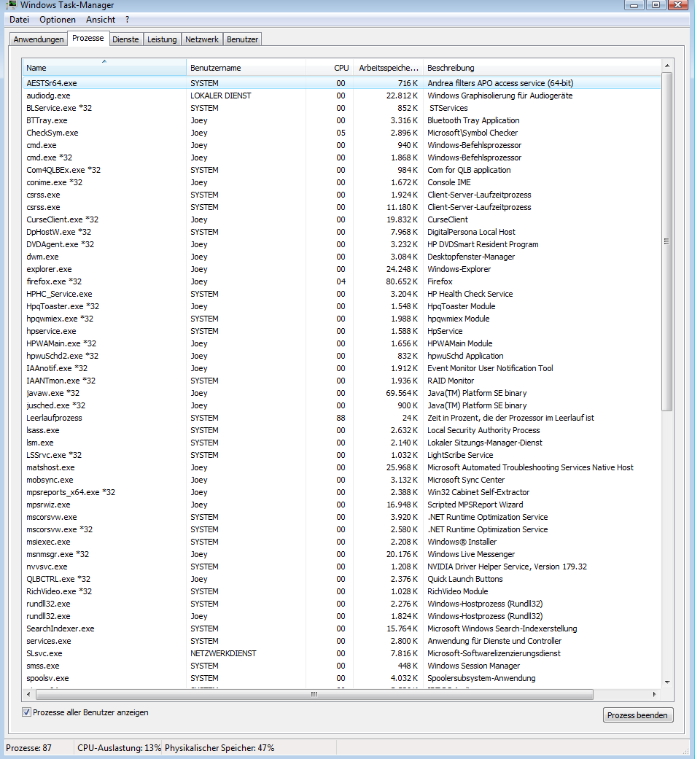Select the IAAnotif.exe *32 process
The height and width of the screenshot is (759, 700).
342,368
